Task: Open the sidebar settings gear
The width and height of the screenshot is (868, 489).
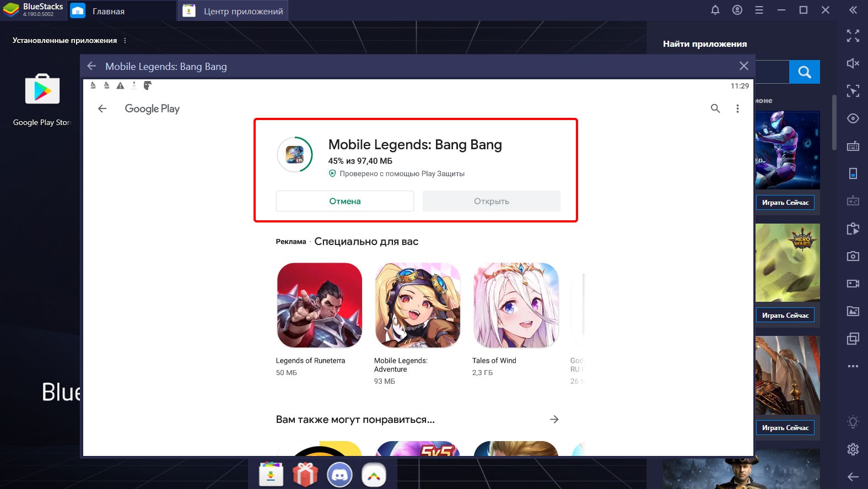Action: coord(853,449)
